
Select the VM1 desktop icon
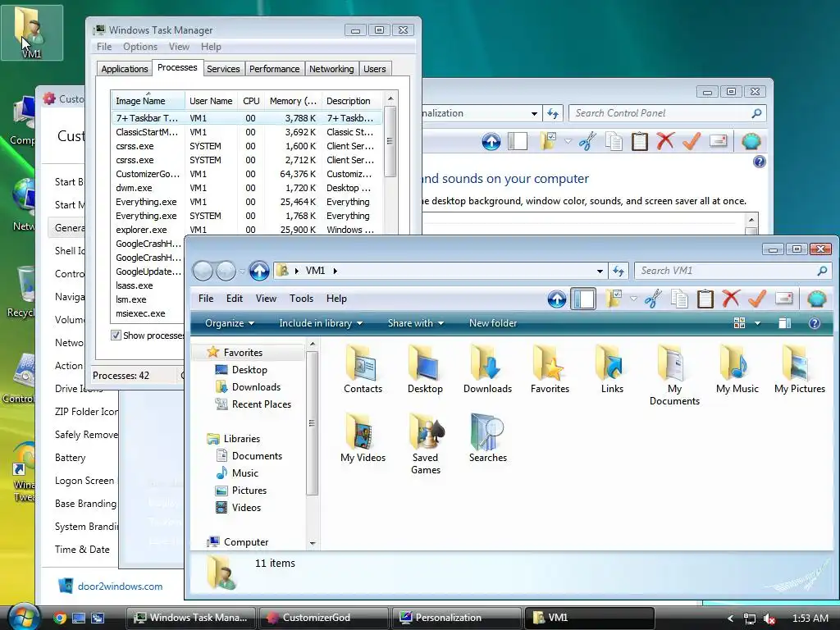pos(32,32)
